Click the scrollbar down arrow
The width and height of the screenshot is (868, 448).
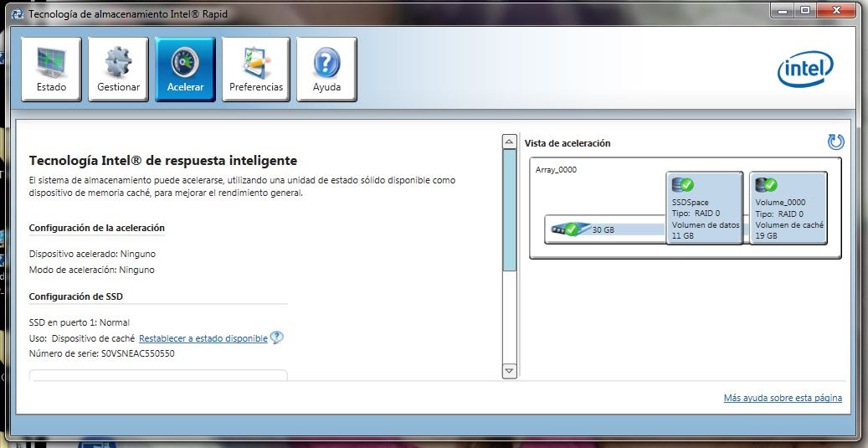coord(509,370)
